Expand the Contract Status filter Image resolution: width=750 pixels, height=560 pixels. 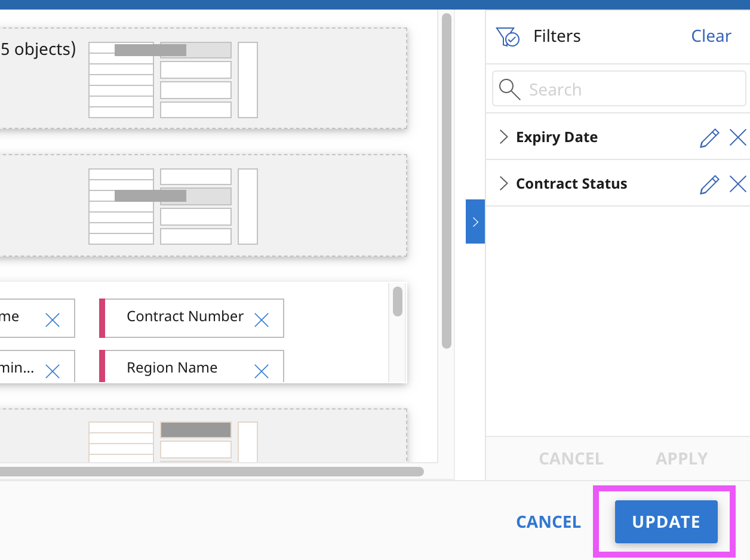click(x=503, y=184)
